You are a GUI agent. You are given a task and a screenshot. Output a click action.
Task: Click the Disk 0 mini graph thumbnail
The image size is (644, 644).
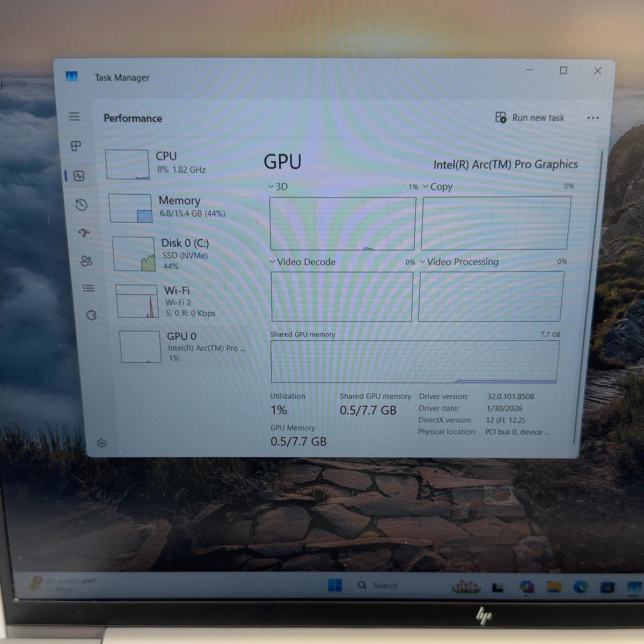[134, 254]
